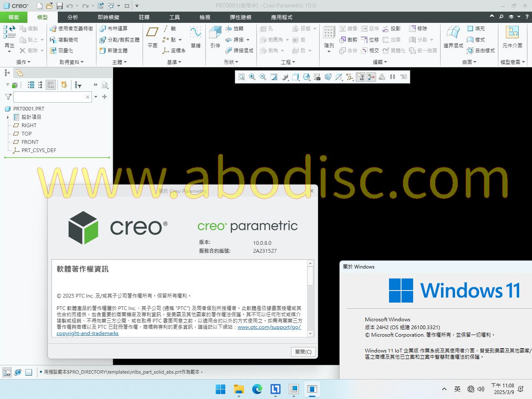Open the 檔案 file menu
This screenshot has height=399, width=532.
(x=14, y=17)
